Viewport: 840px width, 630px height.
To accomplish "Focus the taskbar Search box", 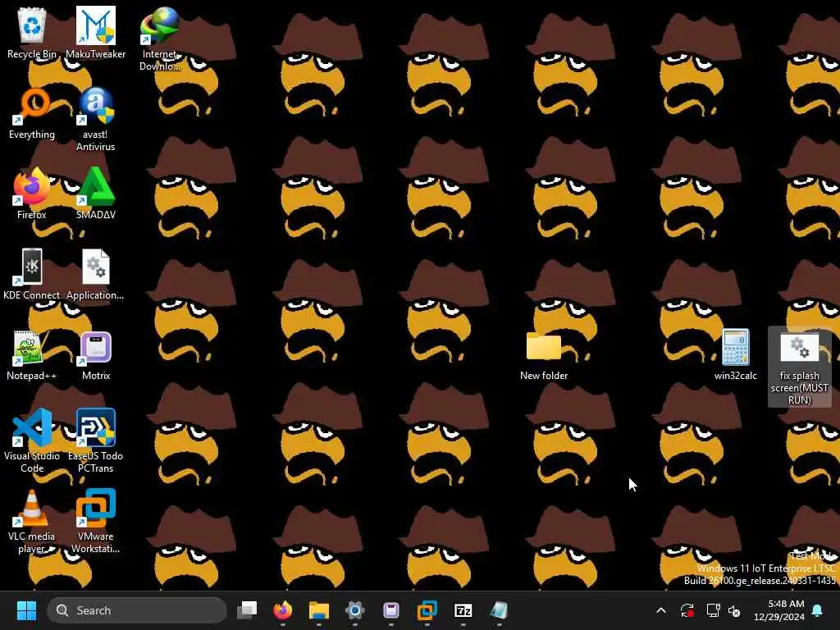I will point(137,610).
